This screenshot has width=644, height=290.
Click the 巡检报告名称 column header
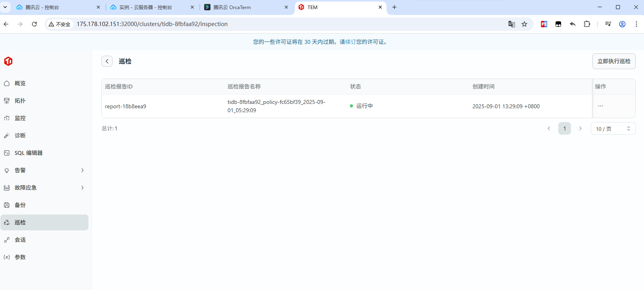pos(244,87)
